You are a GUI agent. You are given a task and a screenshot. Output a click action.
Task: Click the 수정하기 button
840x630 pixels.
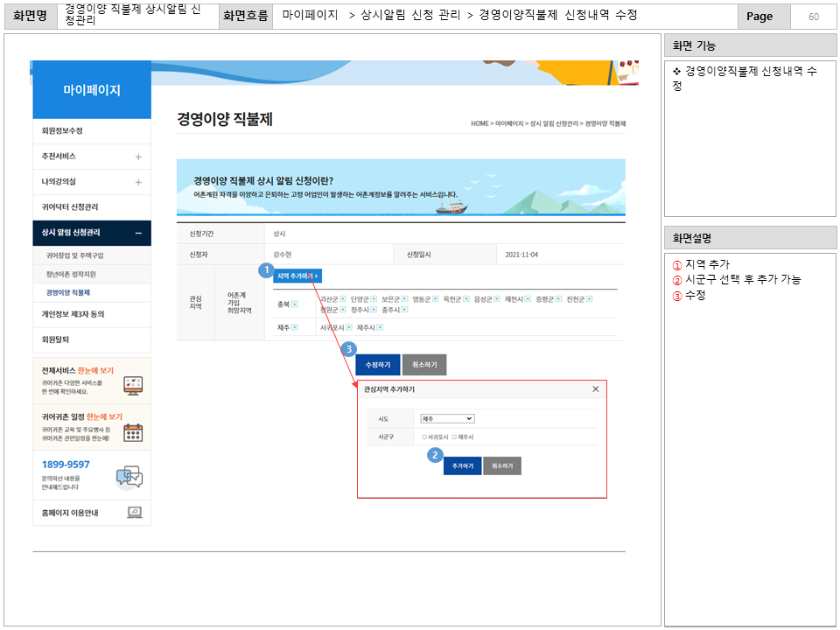coord(378,364)
